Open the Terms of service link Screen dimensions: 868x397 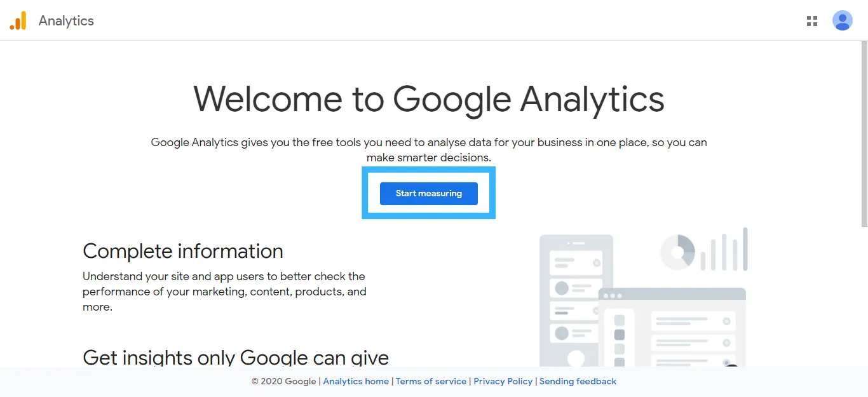coord(431,381)
